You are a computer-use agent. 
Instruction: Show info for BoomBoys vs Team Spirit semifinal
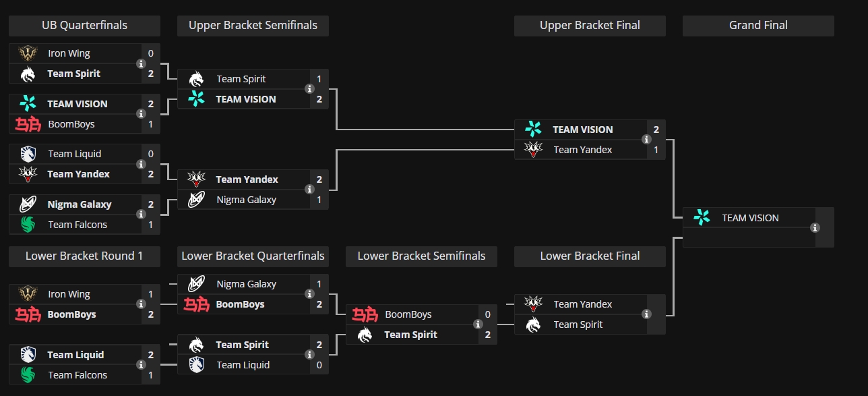coord(478,324)
